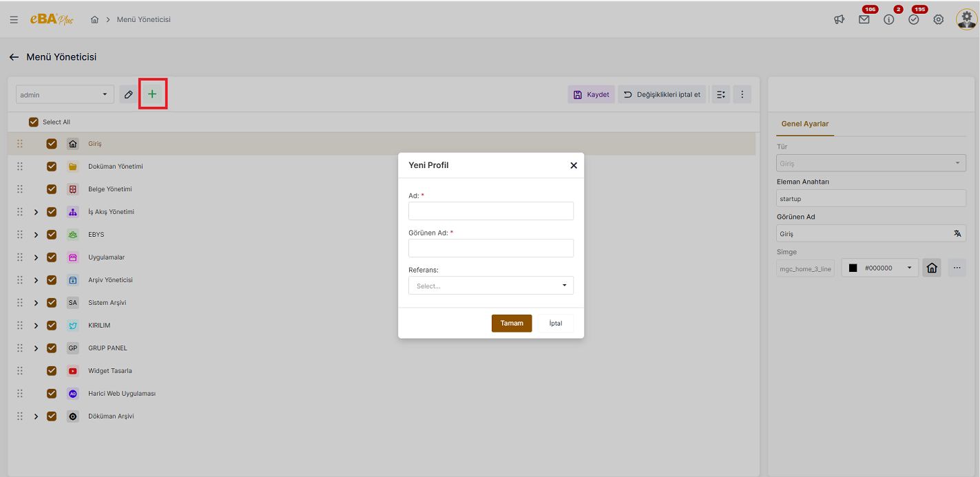The image size is (980, 477).
Task: Click the Belge Yönetimi row icon
Action: tap(73, 189)
